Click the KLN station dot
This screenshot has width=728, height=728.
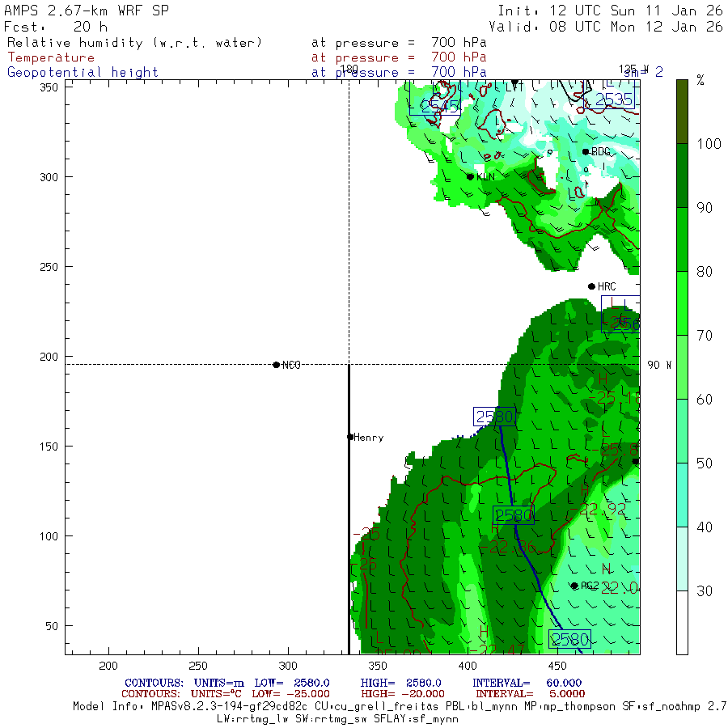pyautogui.click(x=470, y=177)
